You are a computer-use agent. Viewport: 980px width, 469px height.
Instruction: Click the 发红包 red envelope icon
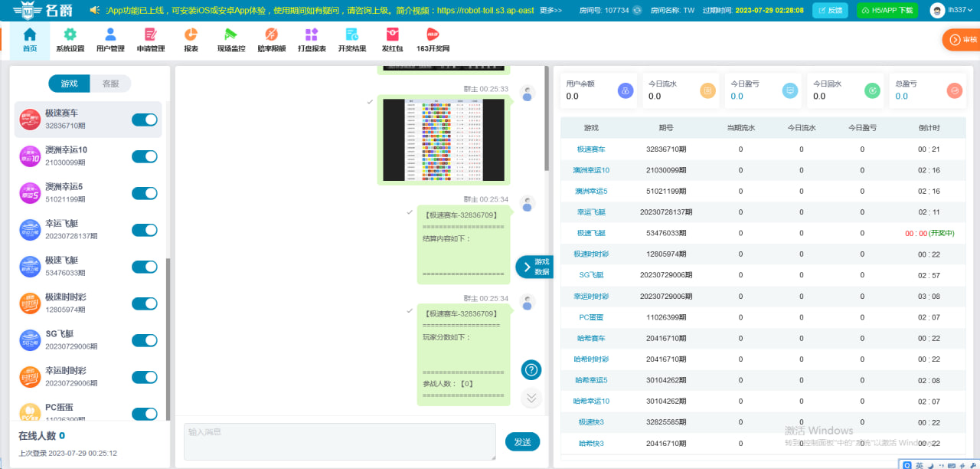pos(393,35)
